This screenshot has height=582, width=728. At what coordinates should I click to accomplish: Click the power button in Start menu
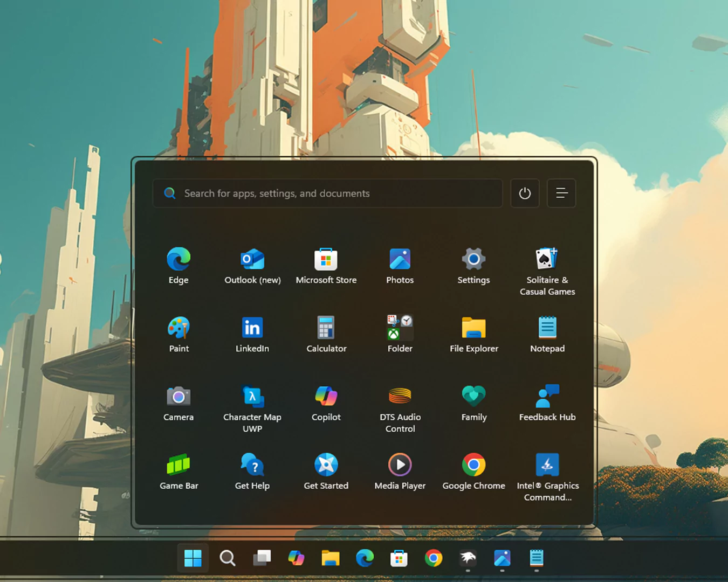pos(525,193)
